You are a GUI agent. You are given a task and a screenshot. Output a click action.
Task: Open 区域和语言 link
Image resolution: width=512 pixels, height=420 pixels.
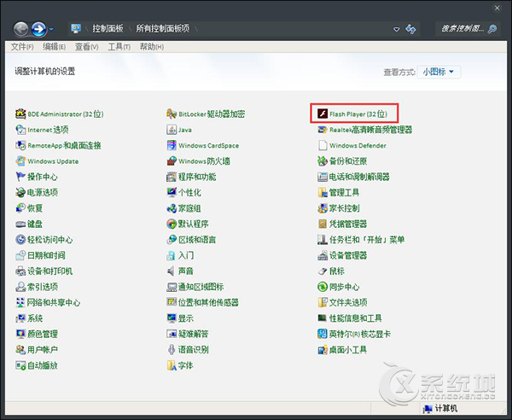click(197, 240)
